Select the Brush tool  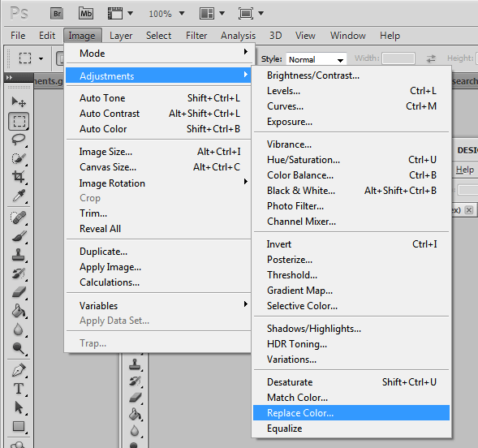point(19,236)
